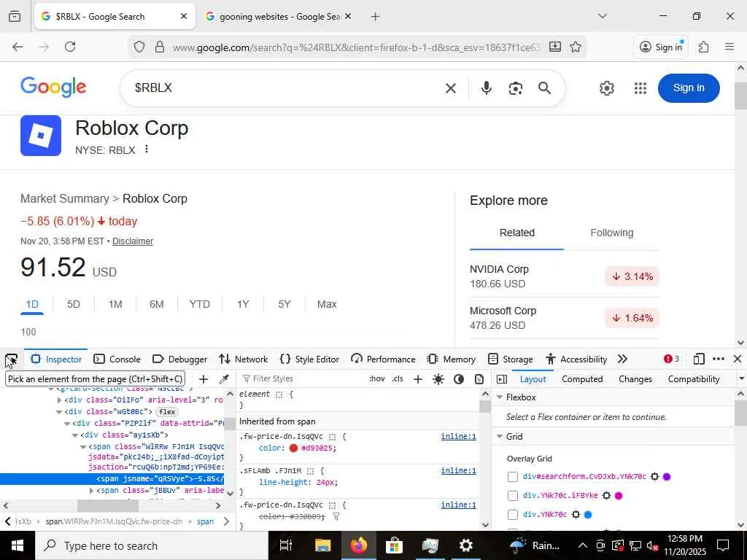
Task: Open the Following tab in Explore more
Action: 612,233
